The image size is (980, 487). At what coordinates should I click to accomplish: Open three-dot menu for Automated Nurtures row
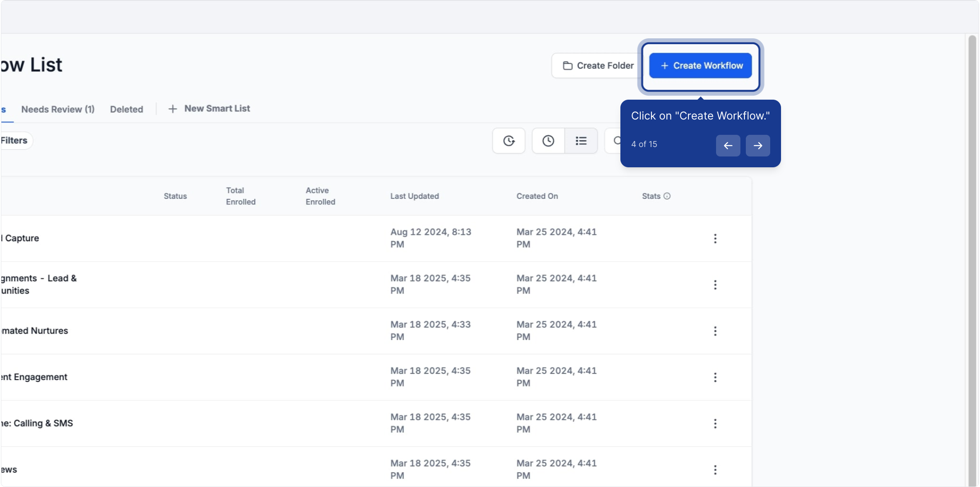(715, 331)
